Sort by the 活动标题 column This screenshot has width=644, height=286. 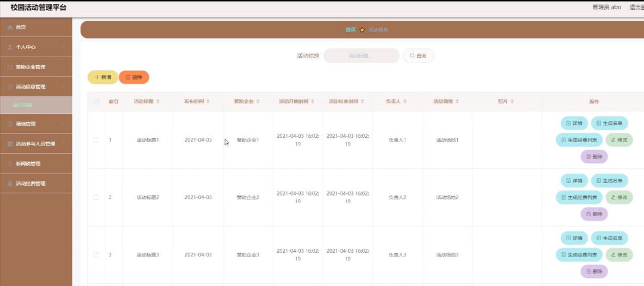(x=157, y=101)
